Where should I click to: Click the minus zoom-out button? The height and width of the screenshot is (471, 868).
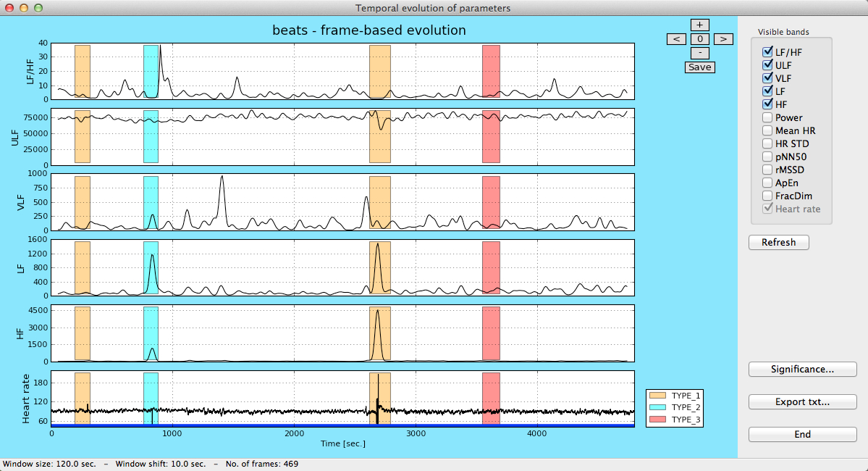[x=700, y=53]
